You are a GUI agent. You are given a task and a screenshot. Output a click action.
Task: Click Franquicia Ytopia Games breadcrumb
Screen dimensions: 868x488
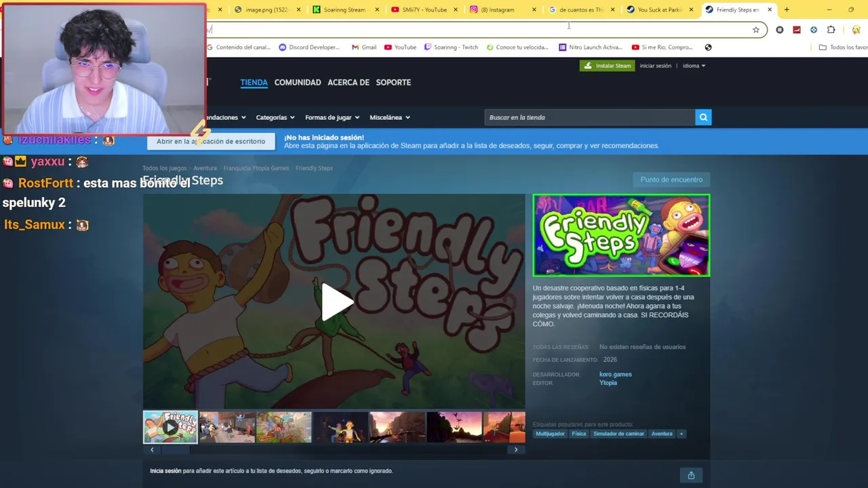(x=256, y=168)
